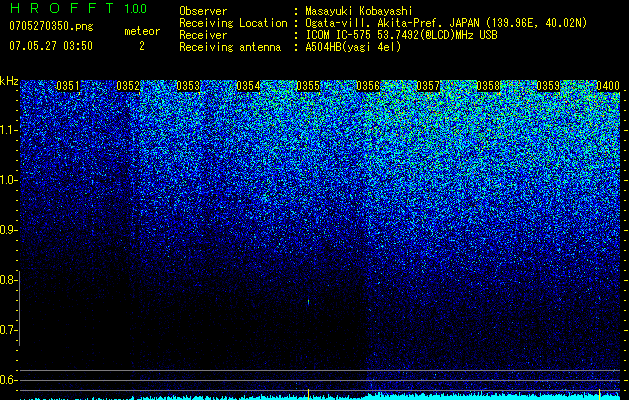The height and width of the screenshot is (400, 629).
Task: Click the meteor count label
Action: (x=142, y=31)
